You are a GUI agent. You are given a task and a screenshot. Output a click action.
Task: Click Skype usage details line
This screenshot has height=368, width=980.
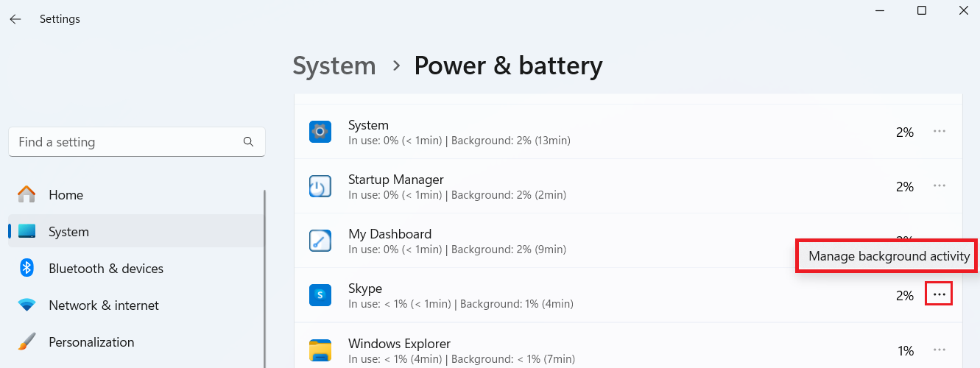461,304
